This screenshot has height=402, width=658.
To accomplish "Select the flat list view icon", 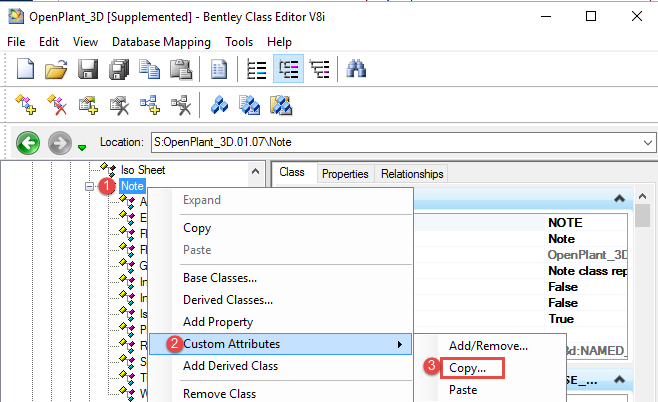I will point(256,69).
